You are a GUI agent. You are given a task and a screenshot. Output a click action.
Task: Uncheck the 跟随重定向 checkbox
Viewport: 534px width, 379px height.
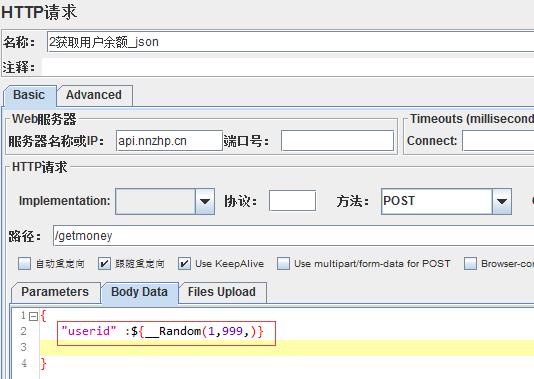104,264
